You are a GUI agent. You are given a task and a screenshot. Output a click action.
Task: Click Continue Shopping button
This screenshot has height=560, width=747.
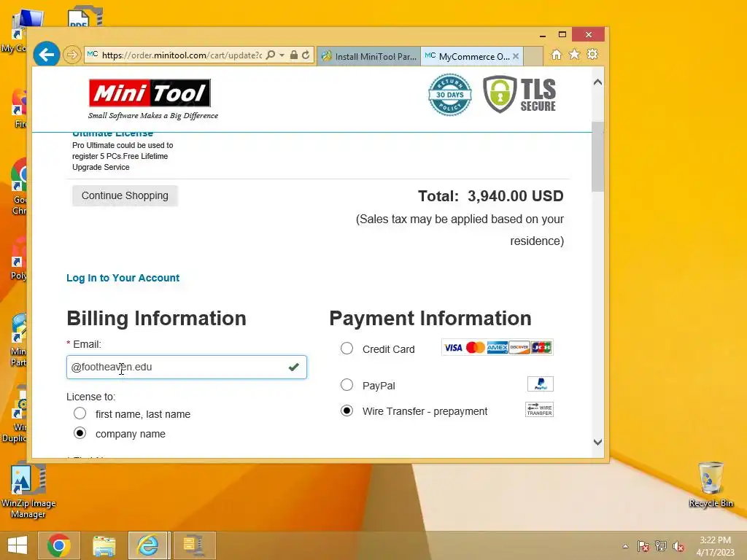pos(125,195)
